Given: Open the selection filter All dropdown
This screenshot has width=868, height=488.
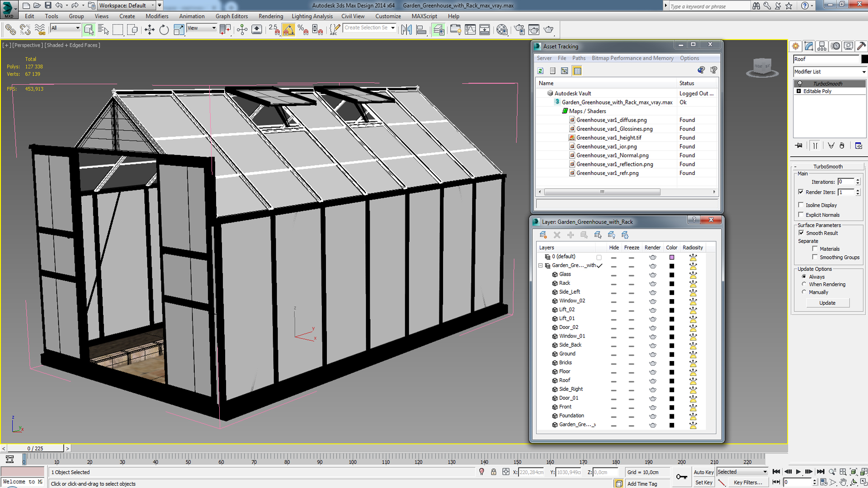Looking at the screenshot, I should [65, 28].
